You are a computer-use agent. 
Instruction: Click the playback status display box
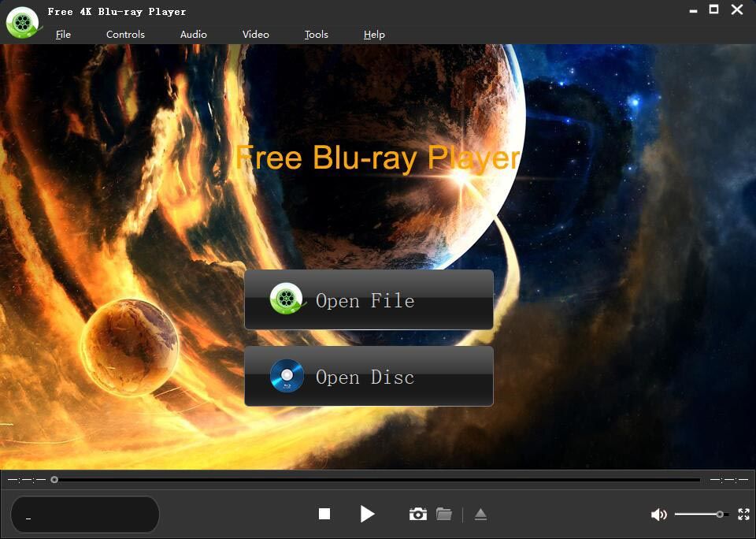(x=85, y=515)
